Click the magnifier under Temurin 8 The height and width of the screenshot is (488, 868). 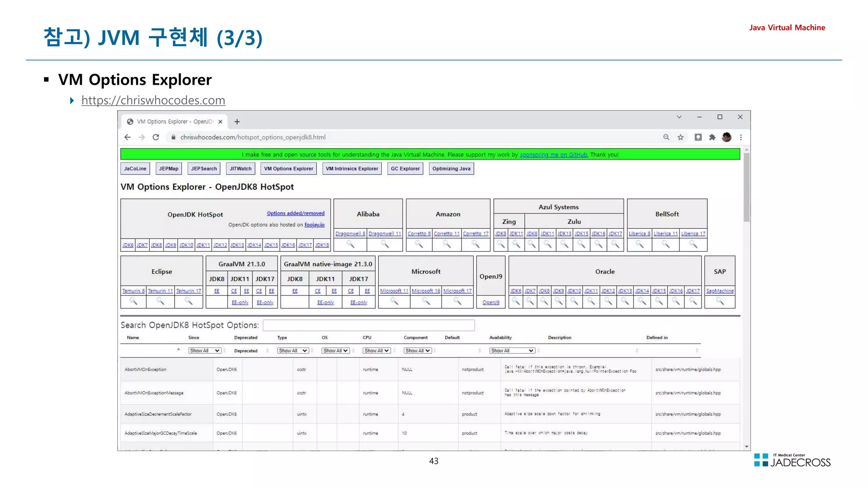coord(134,301)
